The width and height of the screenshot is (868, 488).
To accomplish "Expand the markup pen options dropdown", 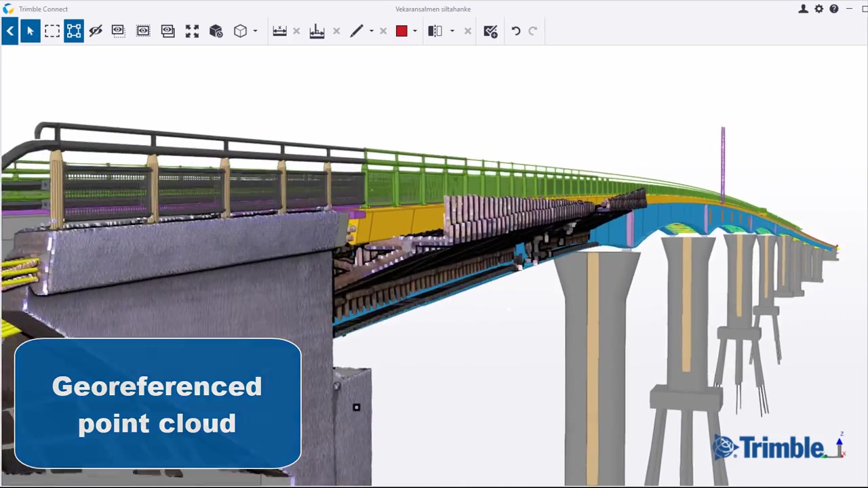I will (x=370, y=30).
